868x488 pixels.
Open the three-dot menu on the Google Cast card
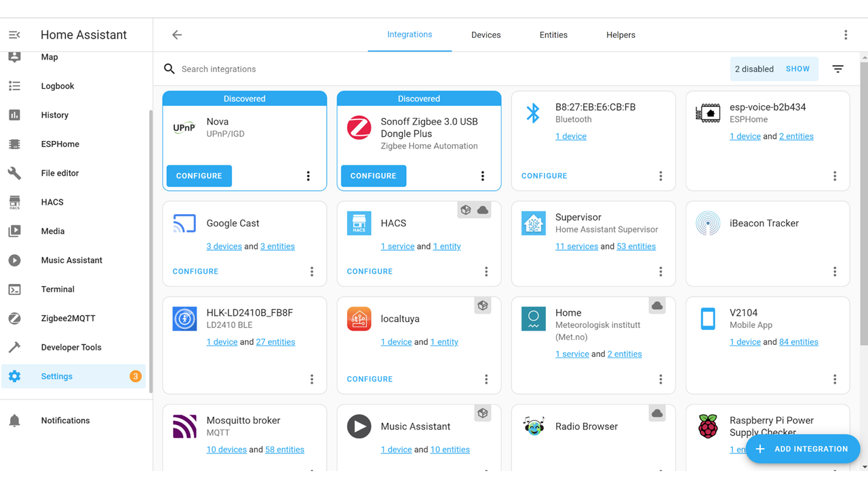coord(312,272)
